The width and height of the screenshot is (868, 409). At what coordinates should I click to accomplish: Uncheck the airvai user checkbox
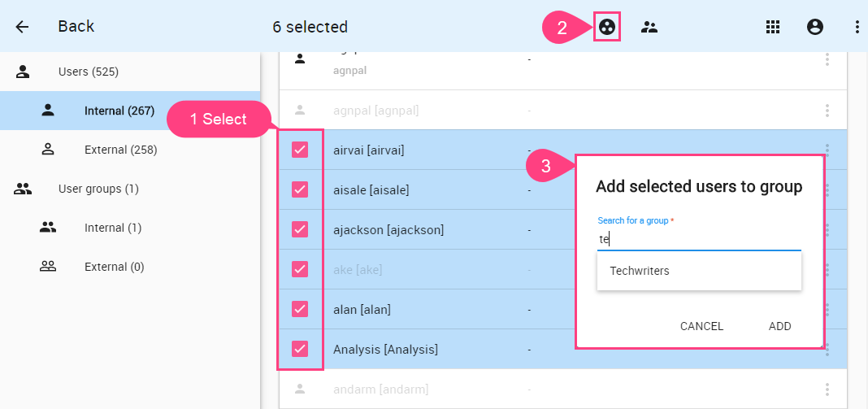[300, 150]
